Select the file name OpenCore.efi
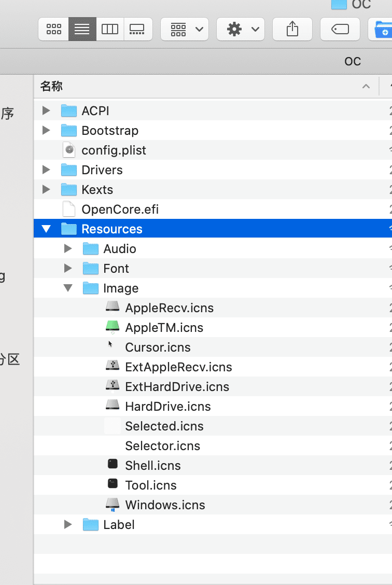 tap(120, 210)
